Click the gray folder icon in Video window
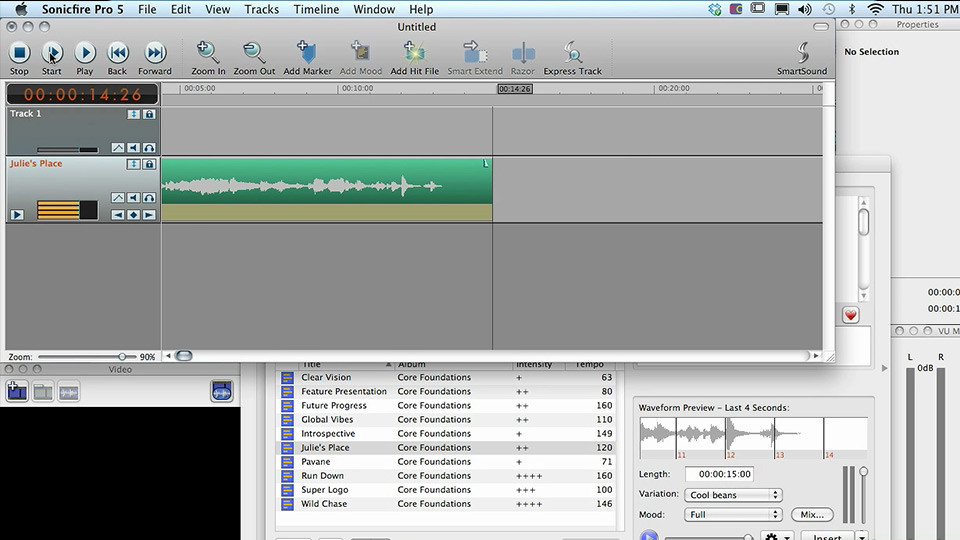Image resolution: width=960 pixels, height=540 pixels. (x=43, y=392)
